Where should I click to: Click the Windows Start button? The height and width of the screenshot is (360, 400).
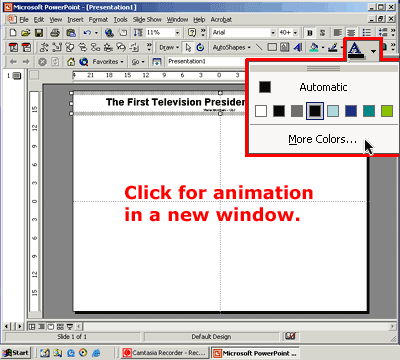(x=16, y=353)
